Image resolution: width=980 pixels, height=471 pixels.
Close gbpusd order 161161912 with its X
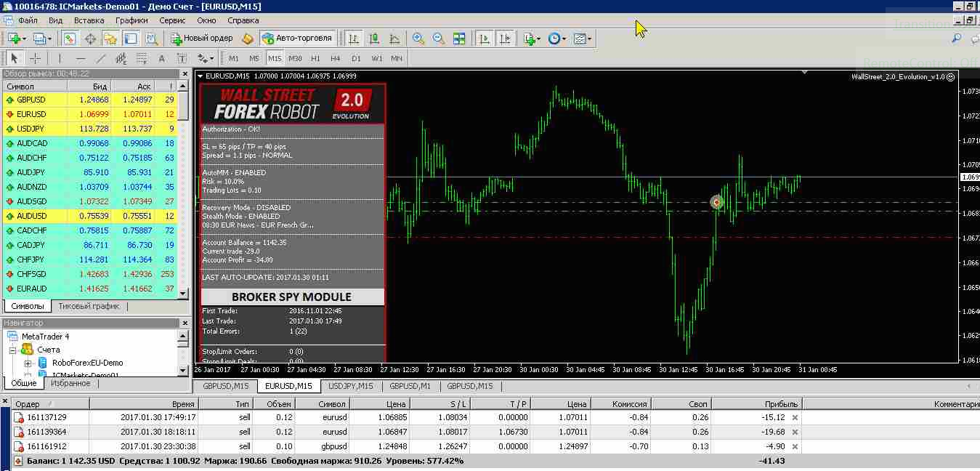(795, 446)
